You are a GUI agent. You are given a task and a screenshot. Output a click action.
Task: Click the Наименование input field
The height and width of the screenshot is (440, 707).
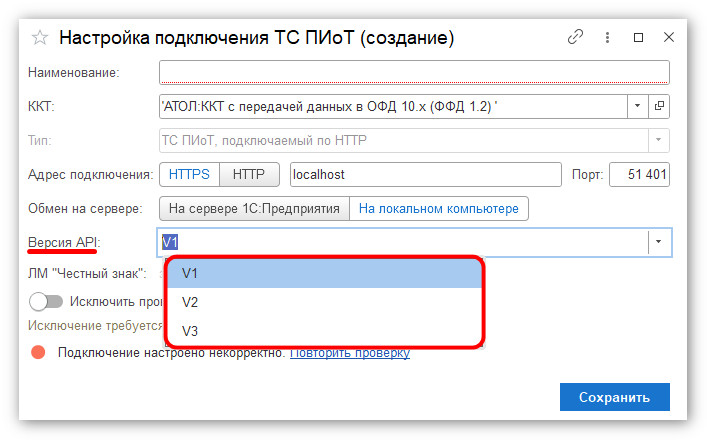click(414, 73)
